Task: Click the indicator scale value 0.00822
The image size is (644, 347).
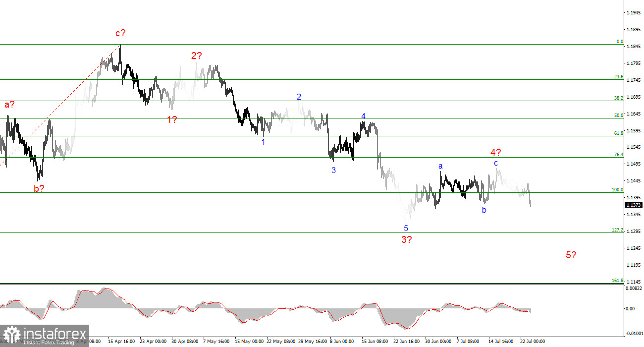Action: coord(635,288)
